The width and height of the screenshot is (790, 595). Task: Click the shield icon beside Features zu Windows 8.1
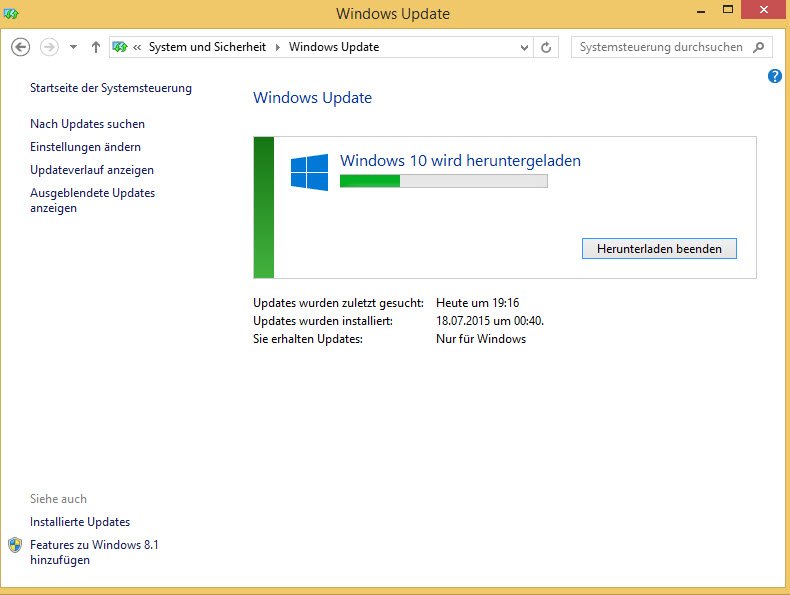click(16, 545)
